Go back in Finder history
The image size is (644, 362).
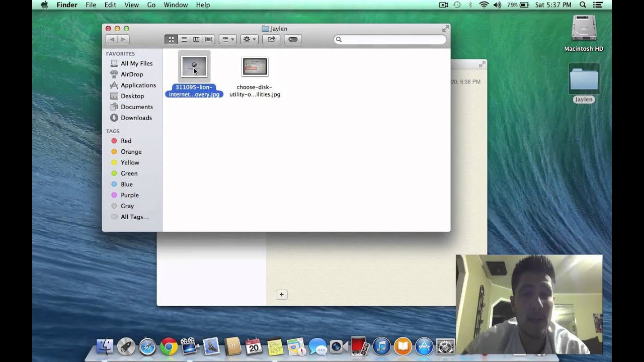coord(112,39)
